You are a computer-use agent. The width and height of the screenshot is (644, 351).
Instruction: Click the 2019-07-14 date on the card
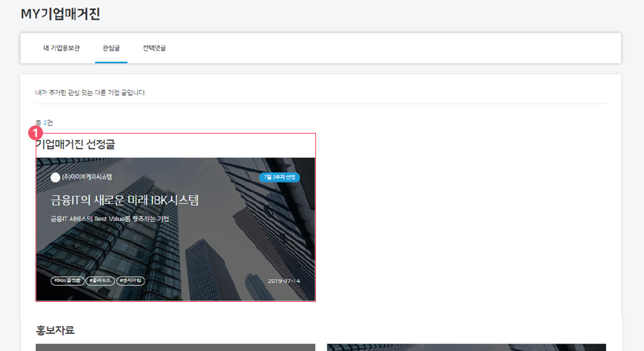coord(284,281)
